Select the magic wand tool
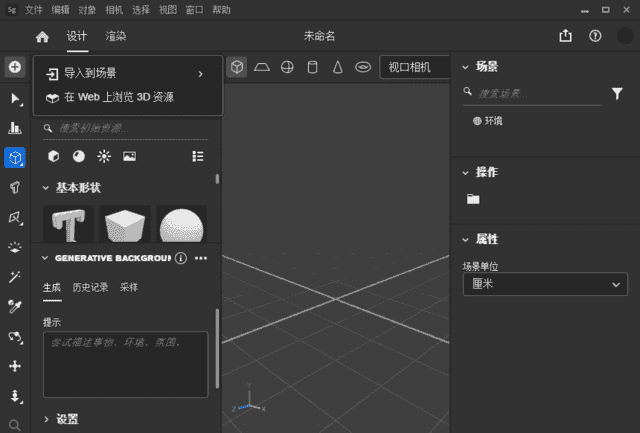Viewport: 640px width, 433px height. (15, 277)
